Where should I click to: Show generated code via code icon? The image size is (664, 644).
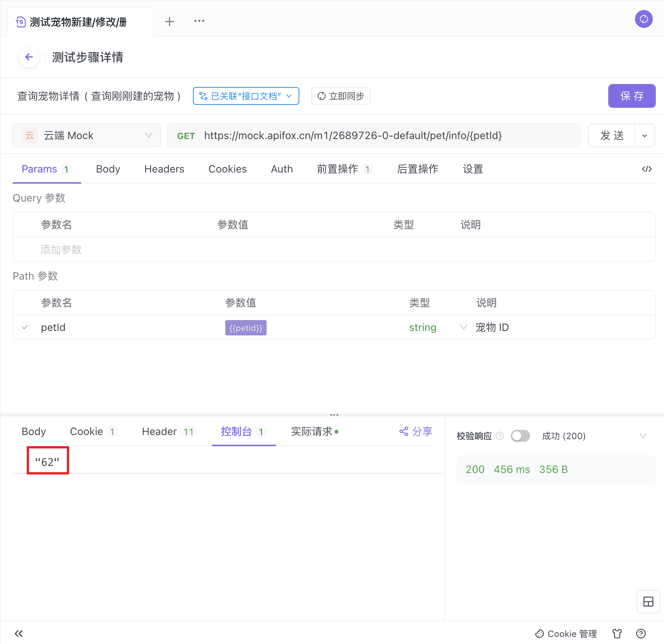pos(647,169)
